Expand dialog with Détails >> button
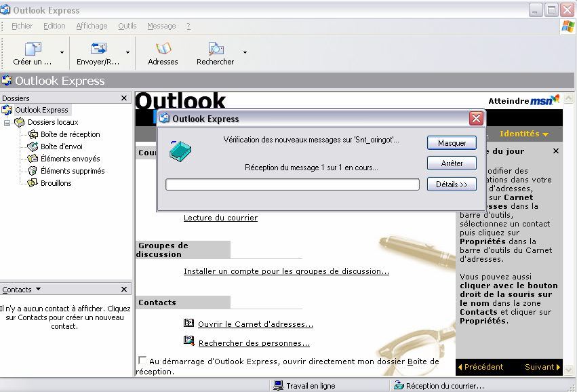577x392 pixels. coord(452,184)
